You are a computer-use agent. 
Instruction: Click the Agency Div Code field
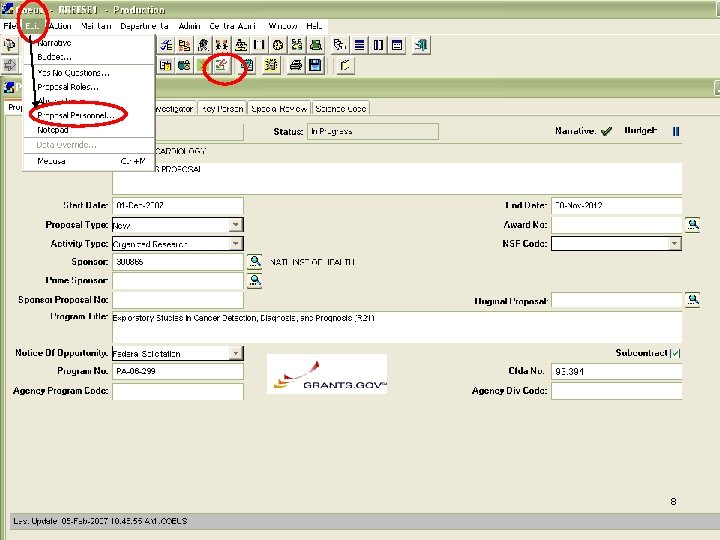[x=617, y=391]
